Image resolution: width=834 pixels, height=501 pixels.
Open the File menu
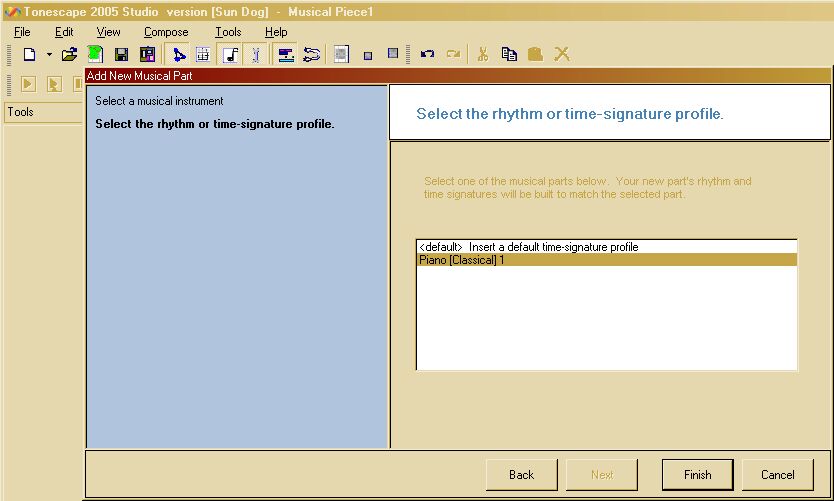click(x=22, y=32)
